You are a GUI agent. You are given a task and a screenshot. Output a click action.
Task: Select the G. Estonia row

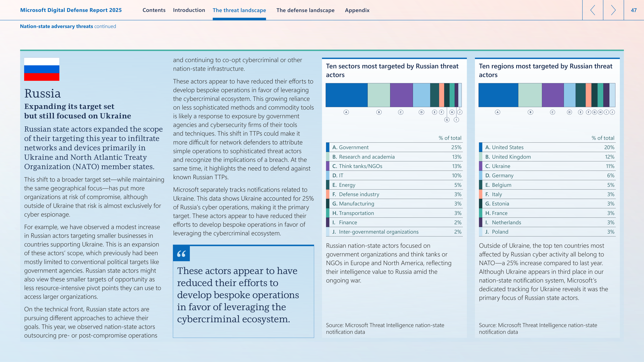point(547,204)
